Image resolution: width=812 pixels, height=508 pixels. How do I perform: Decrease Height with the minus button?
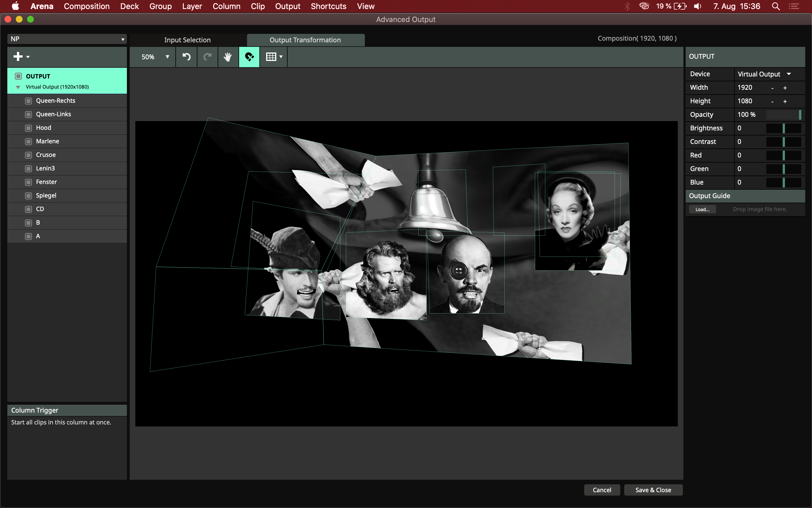773,102
